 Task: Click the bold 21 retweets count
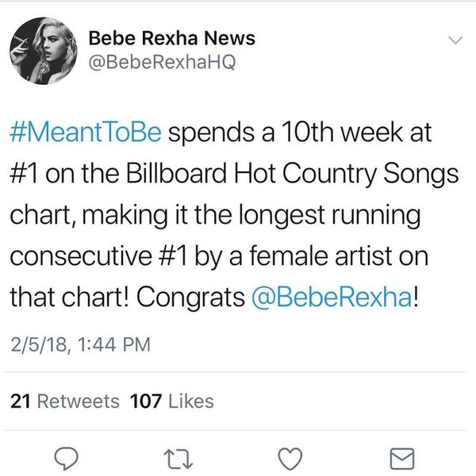[x=20, y=401]
